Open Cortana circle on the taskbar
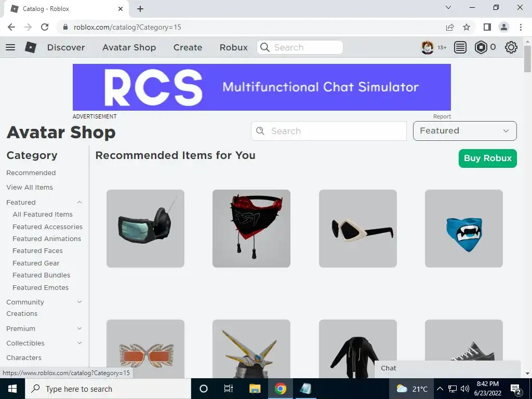The image size is (532, 399). click(204, 389)
